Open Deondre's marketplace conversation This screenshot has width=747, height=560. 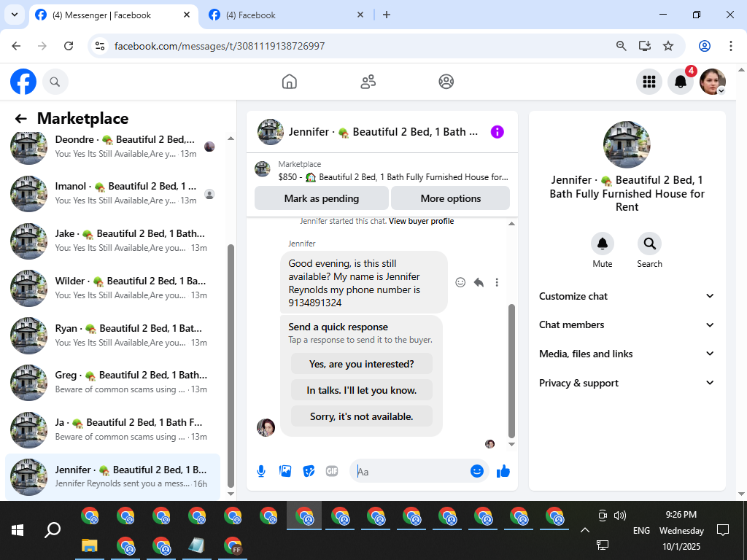(113, 147)
